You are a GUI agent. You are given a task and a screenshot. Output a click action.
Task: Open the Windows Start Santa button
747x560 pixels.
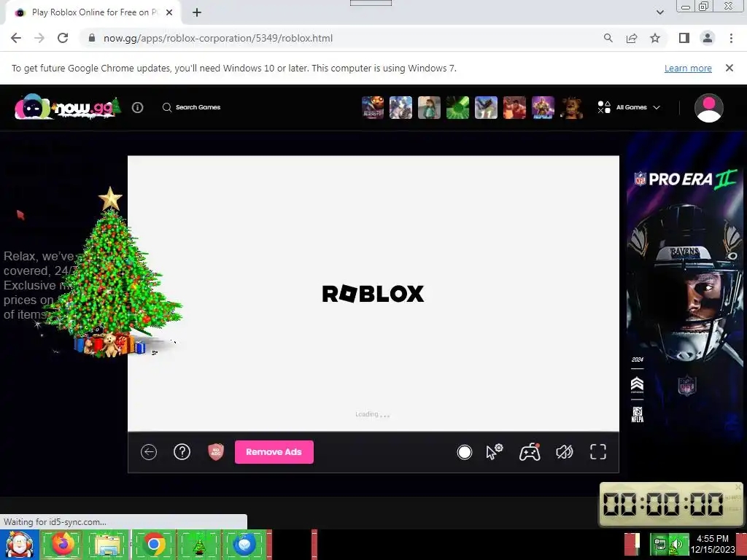[19, 544]
